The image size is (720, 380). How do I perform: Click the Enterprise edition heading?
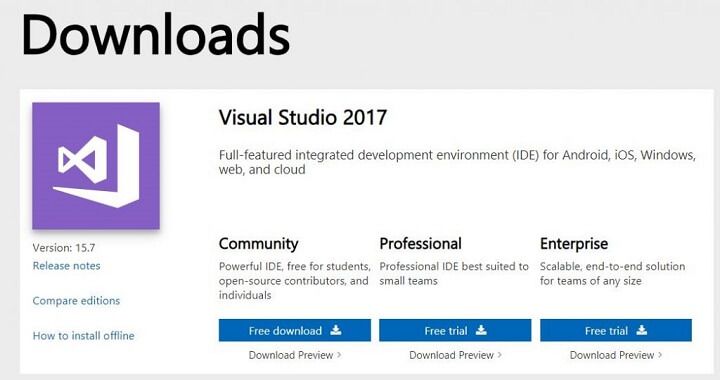tap(574, 243)
